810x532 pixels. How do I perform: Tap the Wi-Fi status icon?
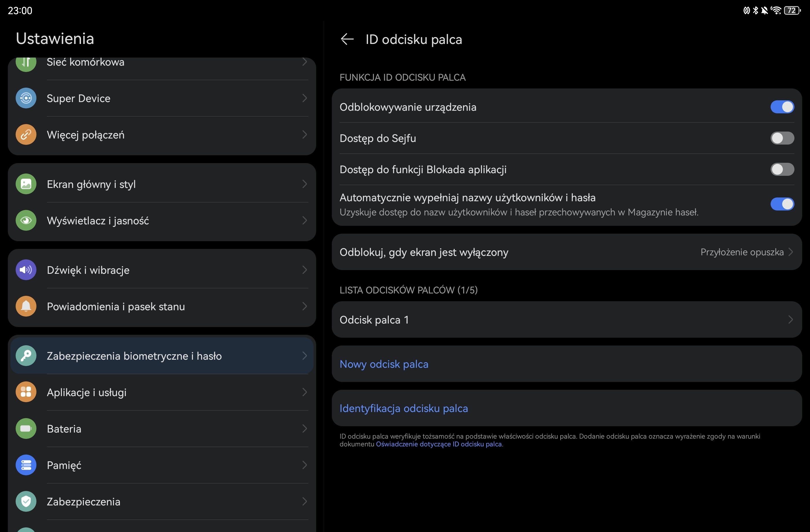click(x=776, y=10)
